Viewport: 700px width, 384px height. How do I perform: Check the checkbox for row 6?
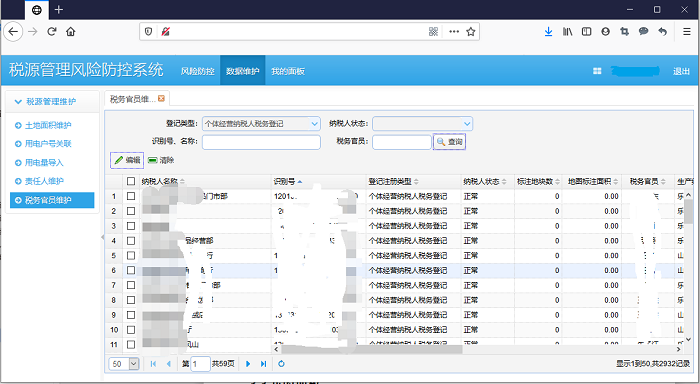click(131, 270)
